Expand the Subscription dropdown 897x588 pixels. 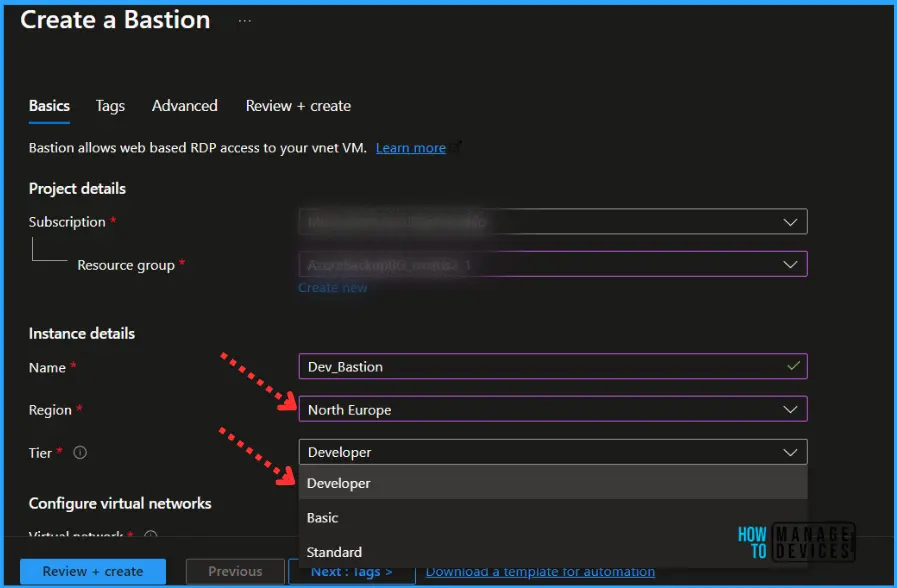pos(553,221)
